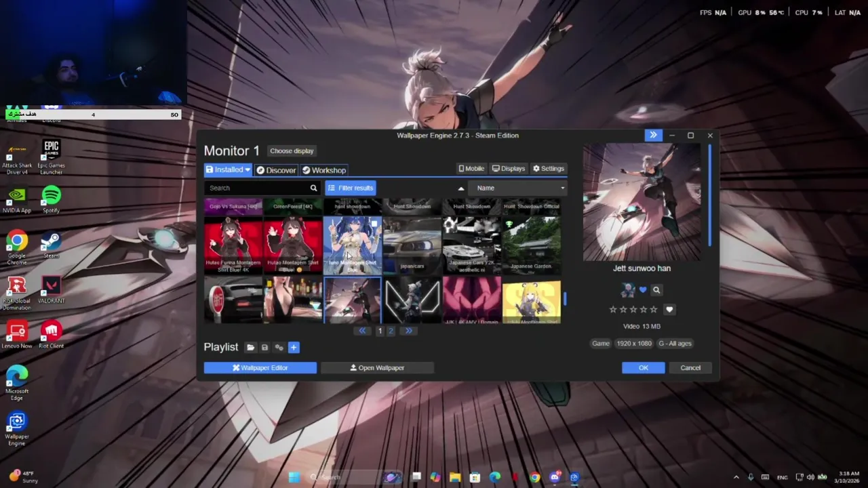The image size is (868, 488).
Task: Click the author avatar under Jett sunwoo han
Action: (628, 289)
